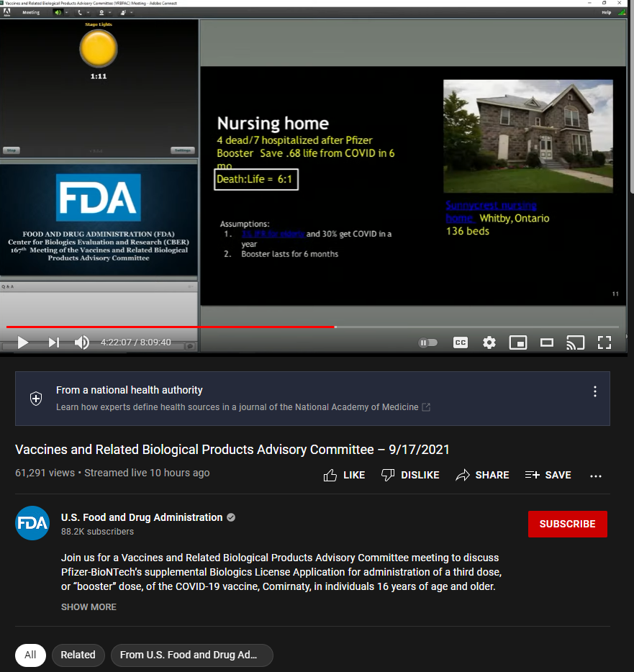Open the National Academy of Medicine link
Viewport: 634px width, 672px height.
(426, 407)
